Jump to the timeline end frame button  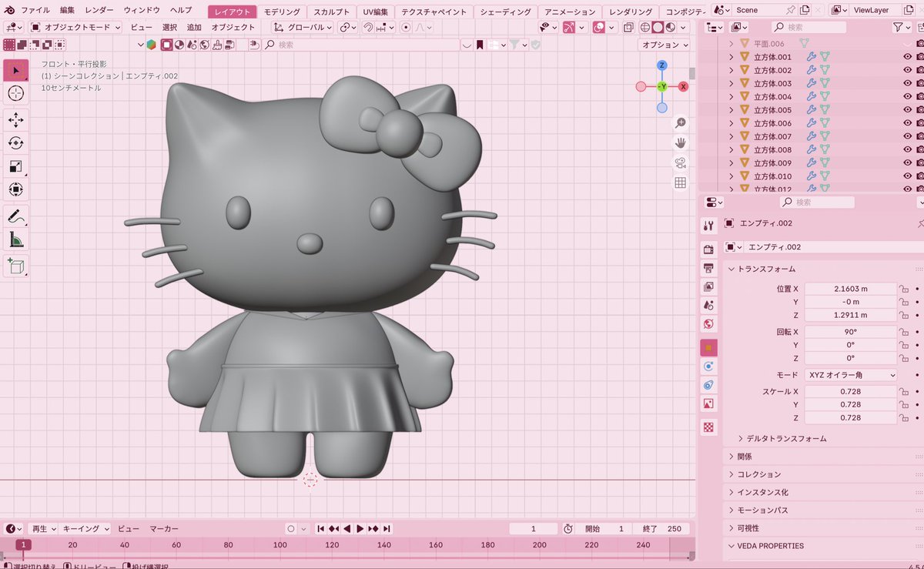387,529
